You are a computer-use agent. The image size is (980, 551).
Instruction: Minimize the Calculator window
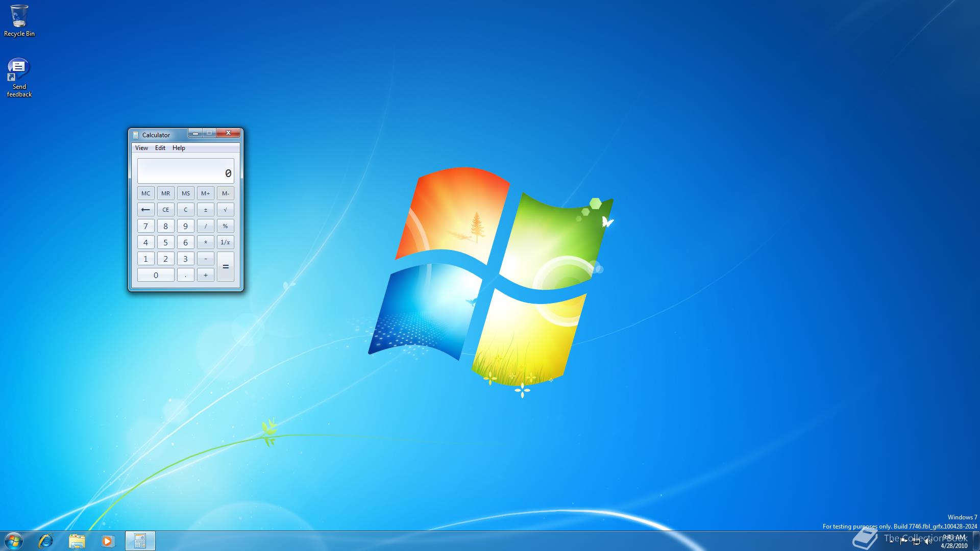(195, 133)
